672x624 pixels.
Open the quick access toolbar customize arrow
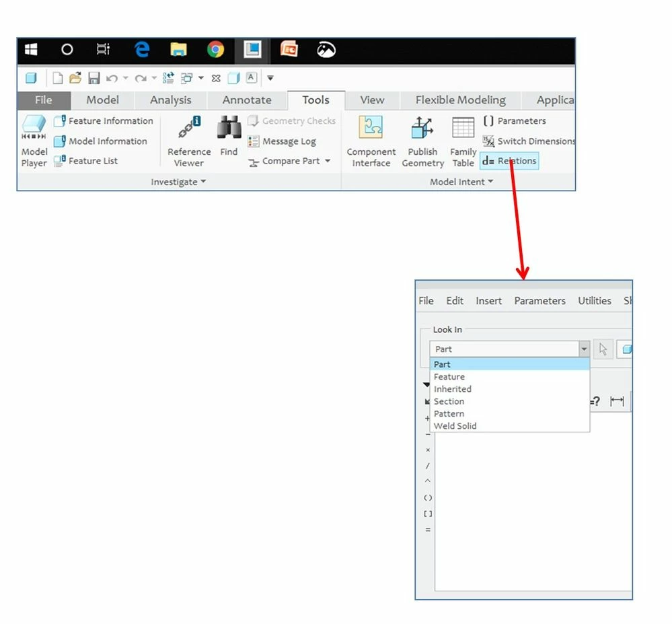click(270, 78)
